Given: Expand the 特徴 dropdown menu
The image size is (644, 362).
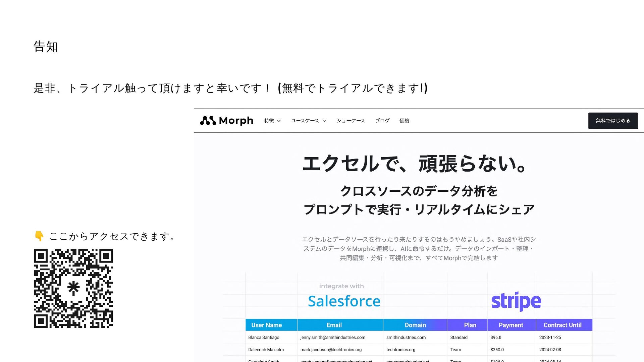Looking at the screenshot, I should 272,121.
